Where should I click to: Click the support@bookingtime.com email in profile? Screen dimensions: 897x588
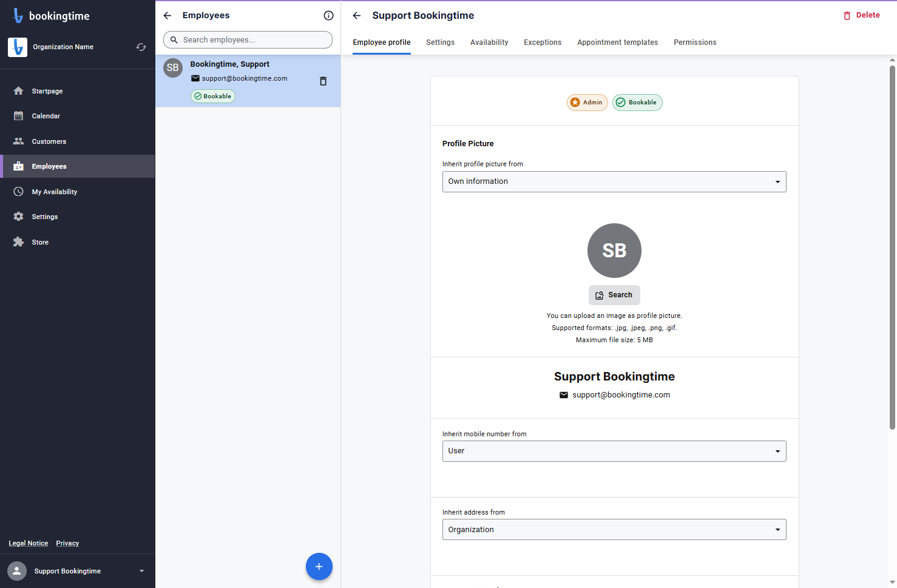[x=615, y=395]
